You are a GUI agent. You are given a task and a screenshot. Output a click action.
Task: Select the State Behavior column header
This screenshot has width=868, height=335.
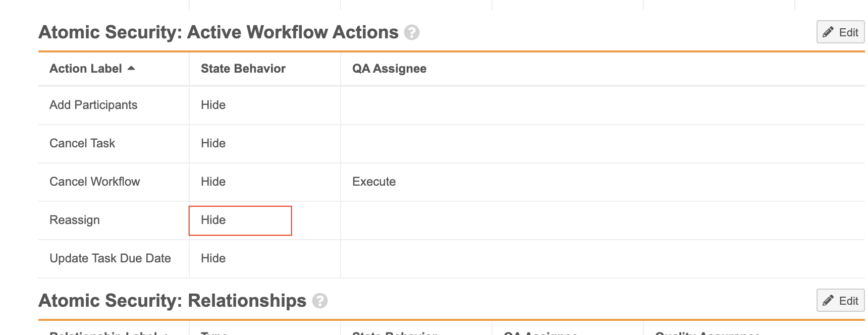click(243, 69)
